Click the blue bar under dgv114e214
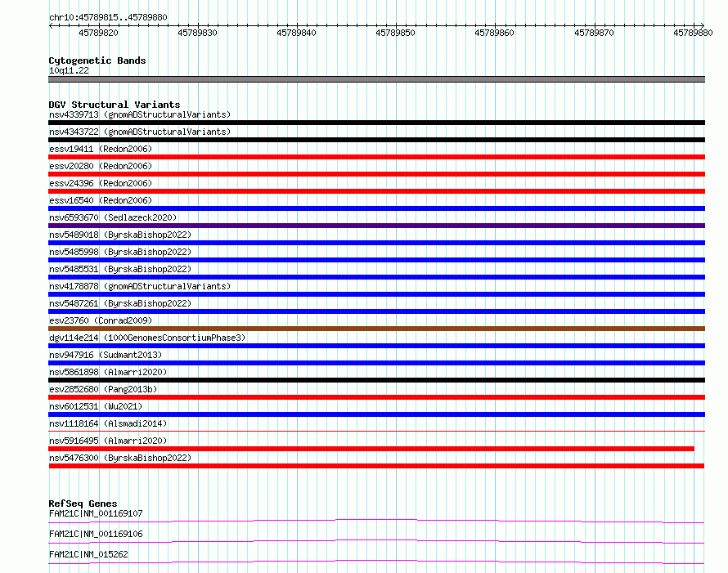728x573 pixels. (x=376, y=346)
